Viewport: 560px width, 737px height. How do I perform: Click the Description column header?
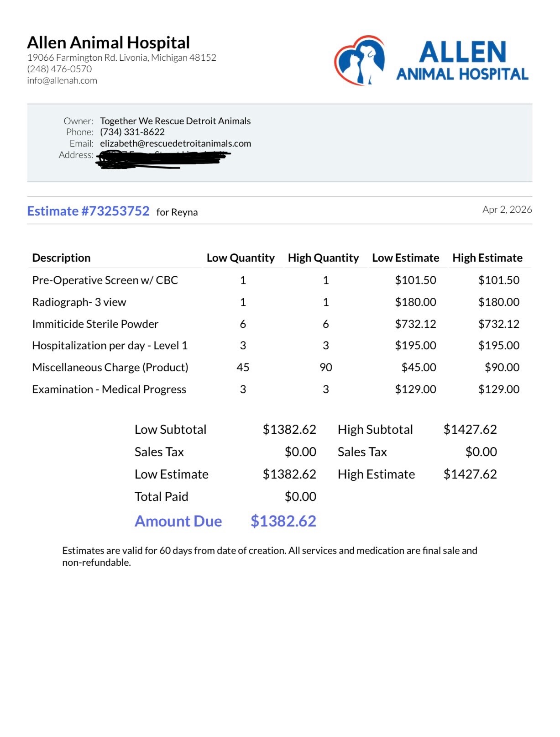click(x=61, y=258)
